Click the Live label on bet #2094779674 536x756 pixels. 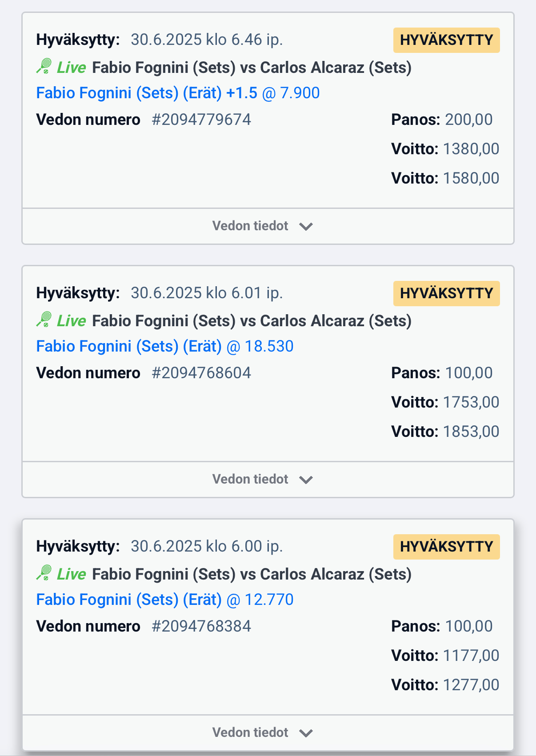(71, 68)
